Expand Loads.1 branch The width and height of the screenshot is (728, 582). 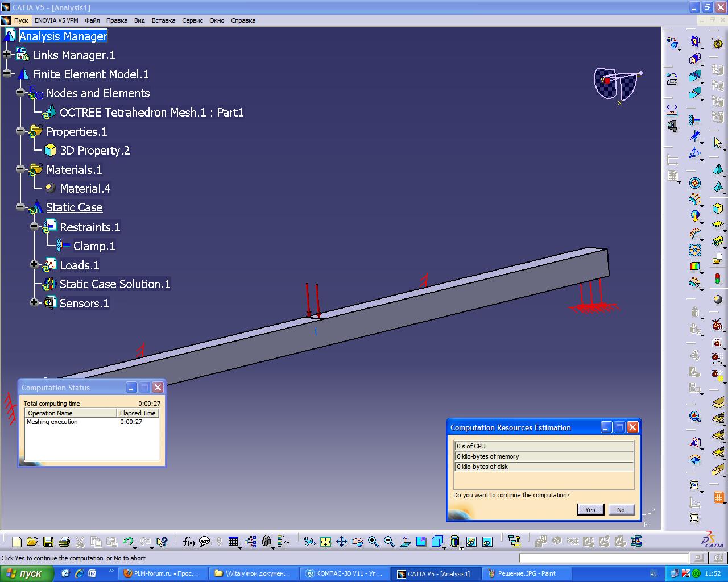34,265
